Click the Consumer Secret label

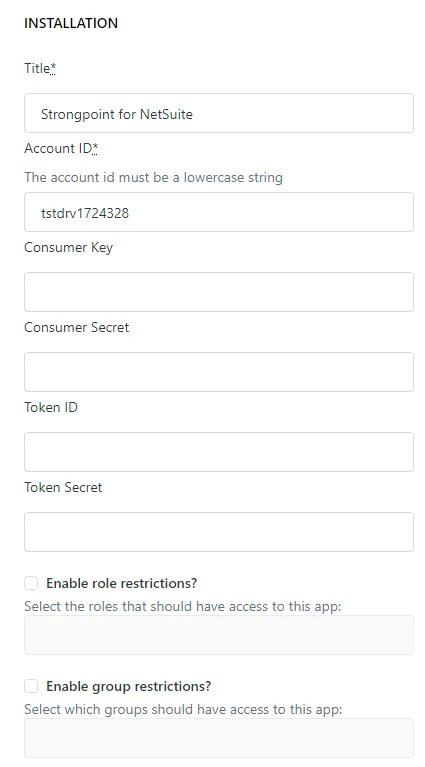(x=77, y=327)
